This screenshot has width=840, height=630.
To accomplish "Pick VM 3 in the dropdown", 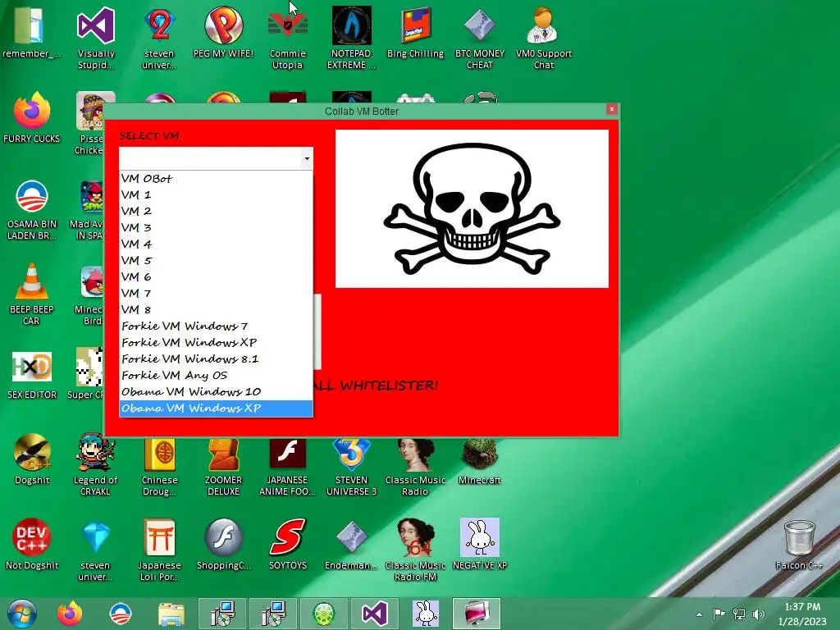I will (216, 228).
